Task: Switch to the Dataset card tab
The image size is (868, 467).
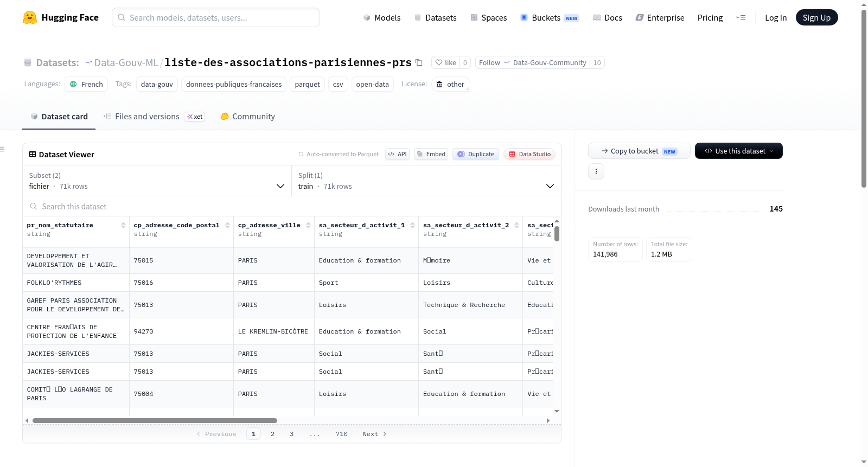Action: click(x=59, y=116)
